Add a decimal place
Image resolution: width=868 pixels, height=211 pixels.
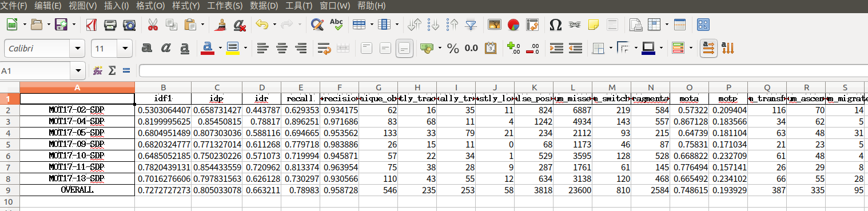click(513, 49)
